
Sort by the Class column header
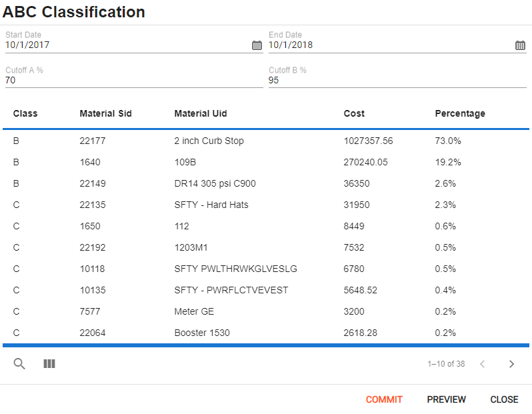coord(25,113)
